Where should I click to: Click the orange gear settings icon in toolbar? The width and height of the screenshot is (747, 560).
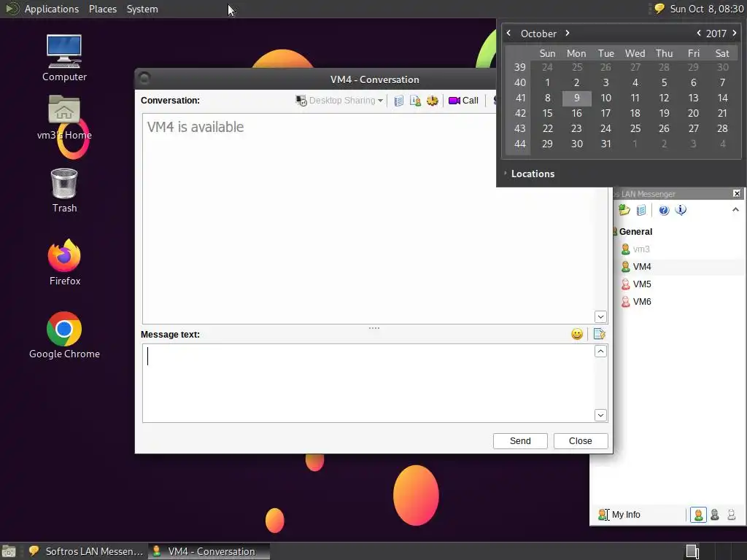tap(432, 101)
